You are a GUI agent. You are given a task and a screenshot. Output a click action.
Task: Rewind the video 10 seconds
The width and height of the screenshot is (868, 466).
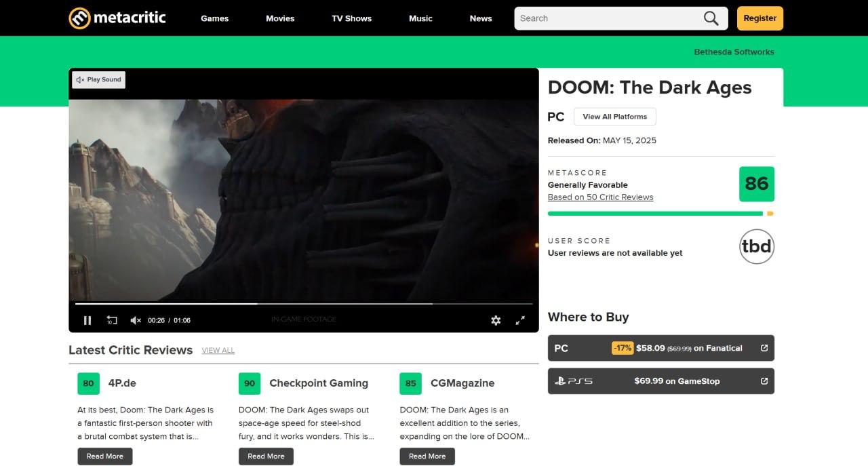(112, 320)
